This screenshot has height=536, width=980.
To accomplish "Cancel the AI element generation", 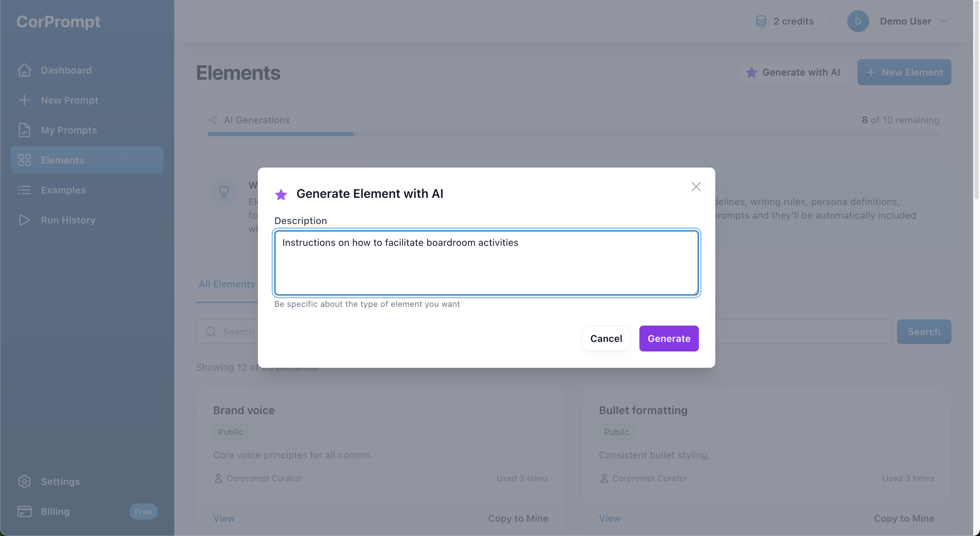I will pos(606,338).
